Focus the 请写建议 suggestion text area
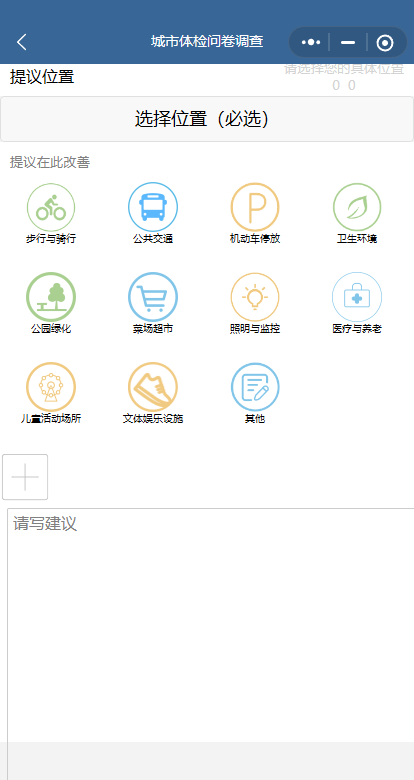This screenshot has width=414, height=780. [x=210, y=624]
